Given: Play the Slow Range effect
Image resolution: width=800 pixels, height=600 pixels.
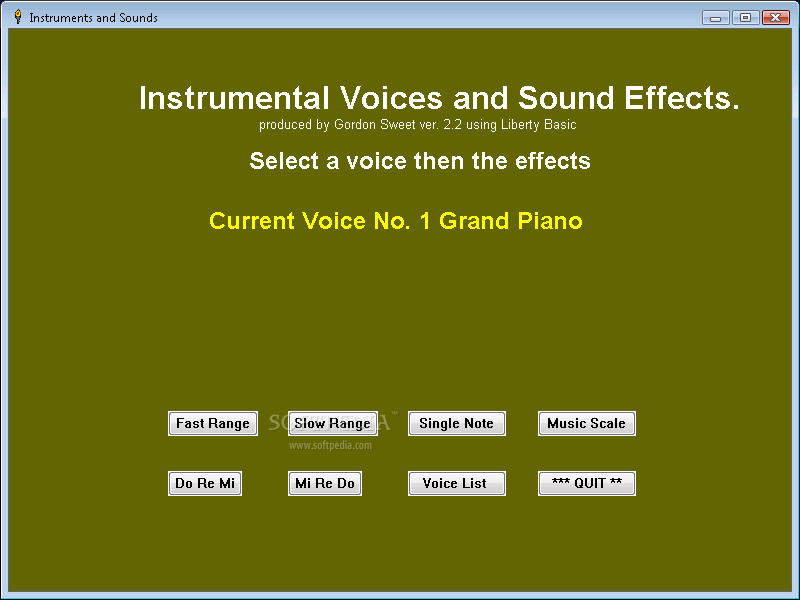Looking at the screenshot, I should coord(333,423).
